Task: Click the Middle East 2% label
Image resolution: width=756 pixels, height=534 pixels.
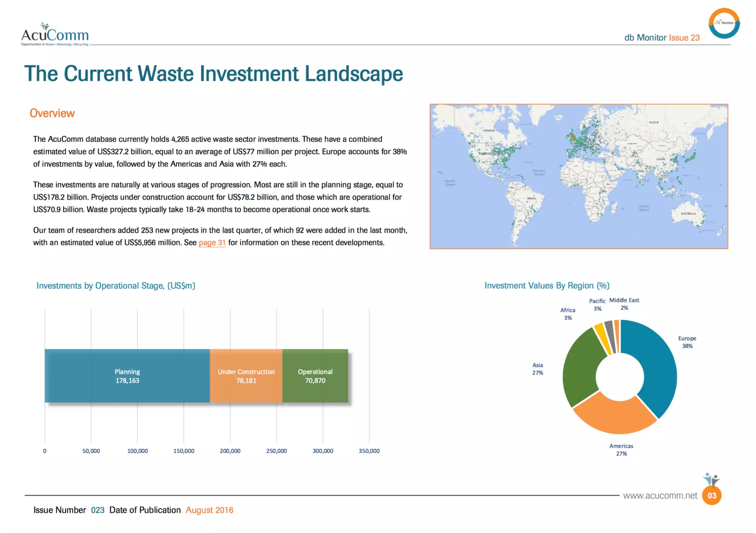Action: (x=624, y=304)
